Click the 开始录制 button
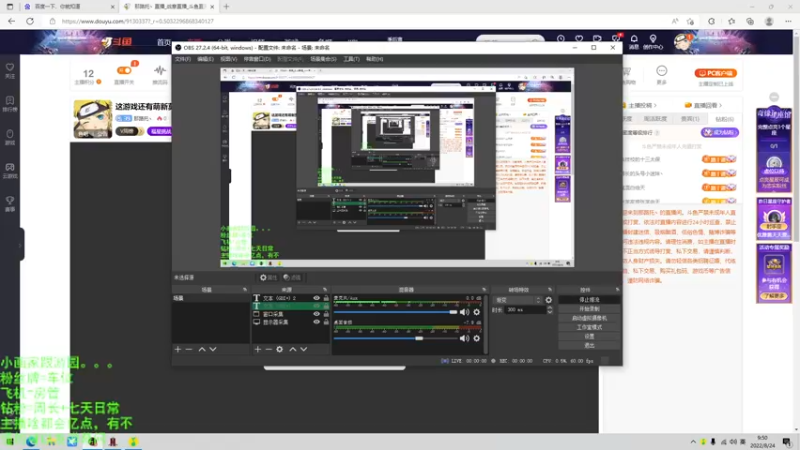Viewport: 800px width, 450px height. (x=589, y=309)
